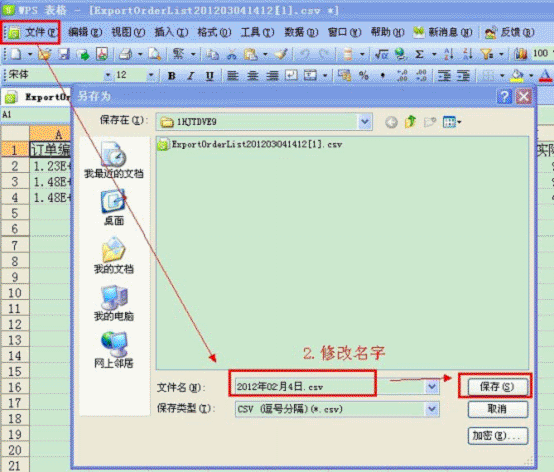
Task: Expand the Save in (保存在) folder dropdown
Action: click(x=365, y=122)
